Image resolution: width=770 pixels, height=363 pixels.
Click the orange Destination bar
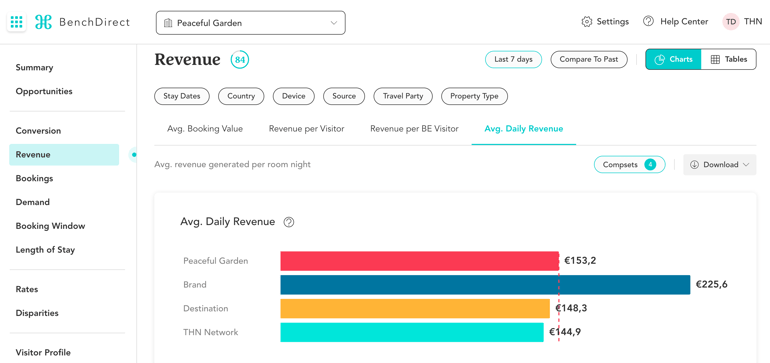point(415,308)
